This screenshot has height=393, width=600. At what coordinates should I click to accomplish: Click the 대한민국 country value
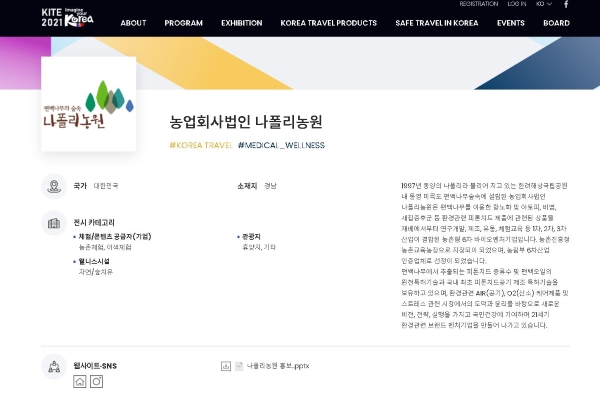(106, 186)
